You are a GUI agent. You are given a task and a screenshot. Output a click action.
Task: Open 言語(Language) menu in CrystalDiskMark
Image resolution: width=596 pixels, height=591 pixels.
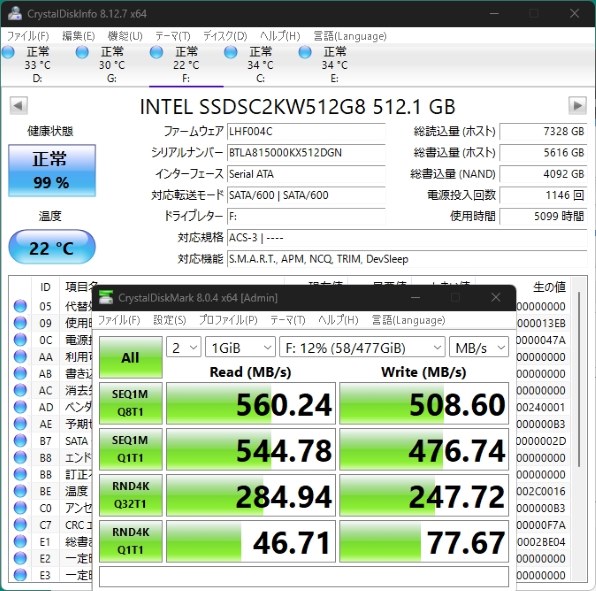(408, 320)
